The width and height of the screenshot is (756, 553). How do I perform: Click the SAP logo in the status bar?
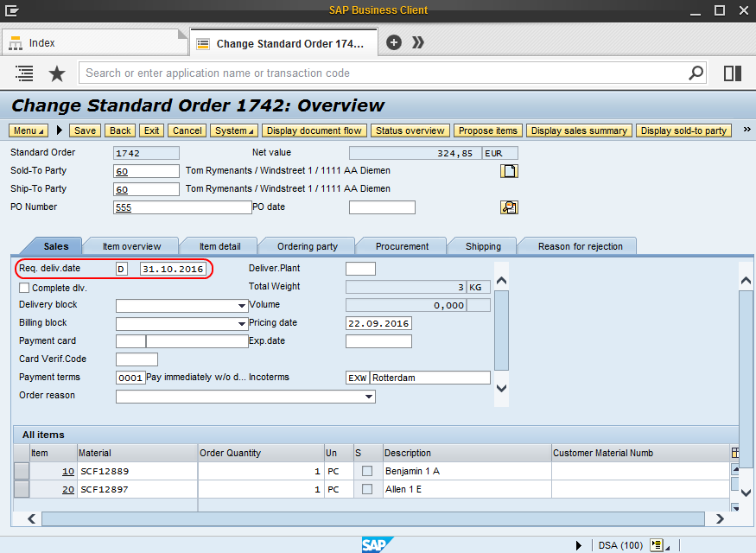coord(378,543)
